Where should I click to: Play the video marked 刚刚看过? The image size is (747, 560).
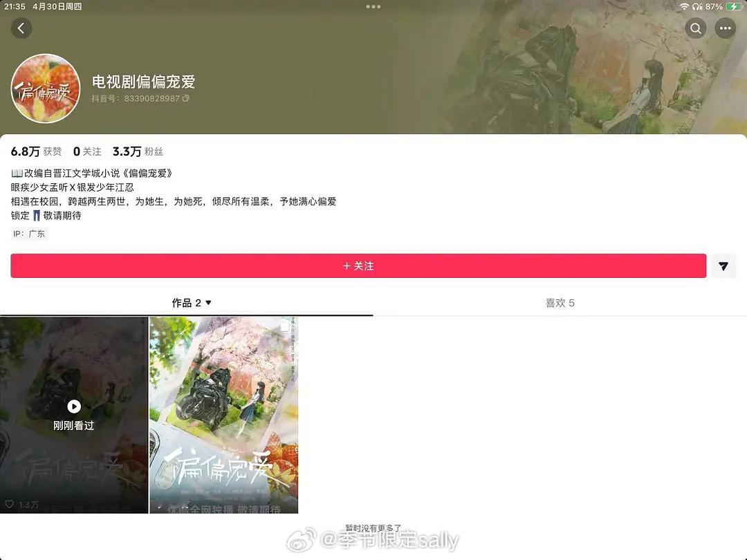(74, 416)
